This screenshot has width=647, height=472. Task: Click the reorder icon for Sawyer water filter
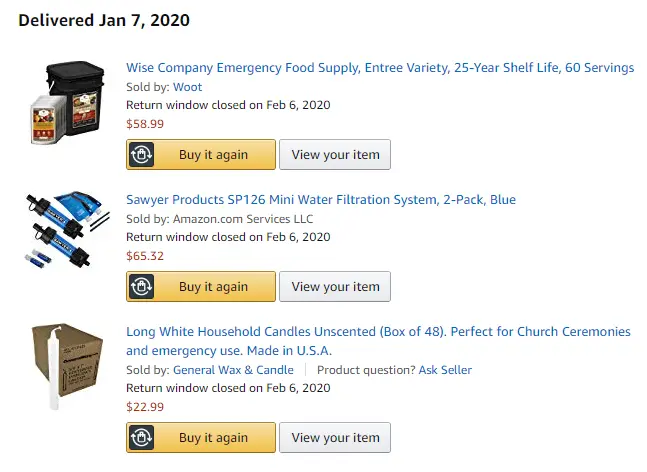pyautogui.click(x=143, y=287)
